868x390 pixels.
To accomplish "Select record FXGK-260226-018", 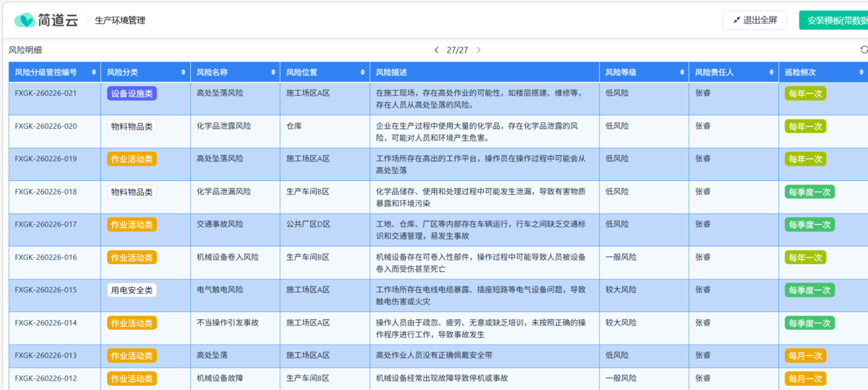I will coord(46,192).
